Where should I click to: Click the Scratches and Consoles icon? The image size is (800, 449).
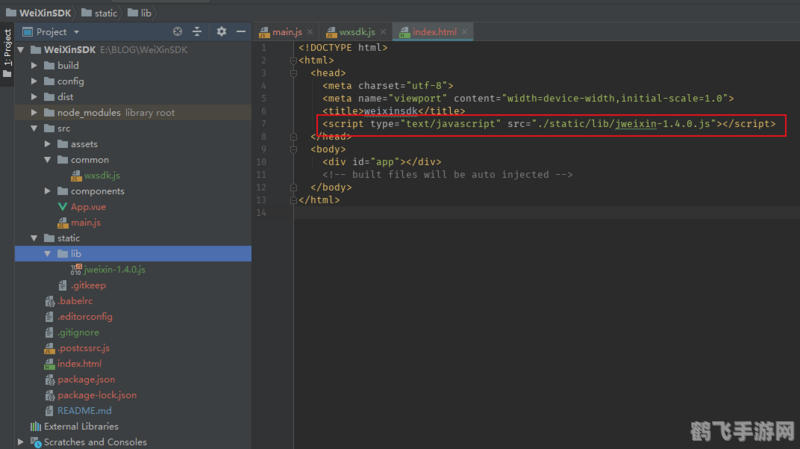tap(35, 442)
